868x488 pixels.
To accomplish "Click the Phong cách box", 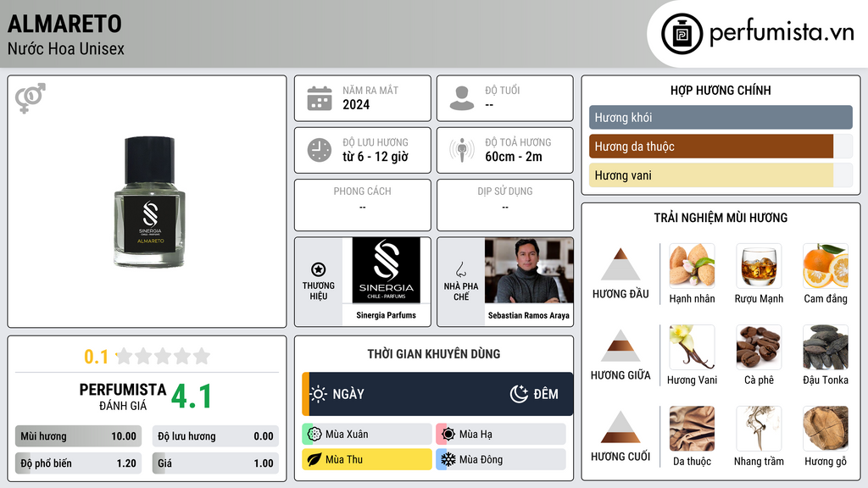I will click(363, 205).
